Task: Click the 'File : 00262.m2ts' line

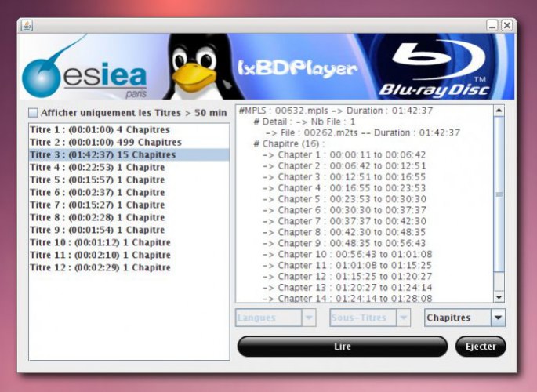Action: pyautogui.click(x=363, y=132)
